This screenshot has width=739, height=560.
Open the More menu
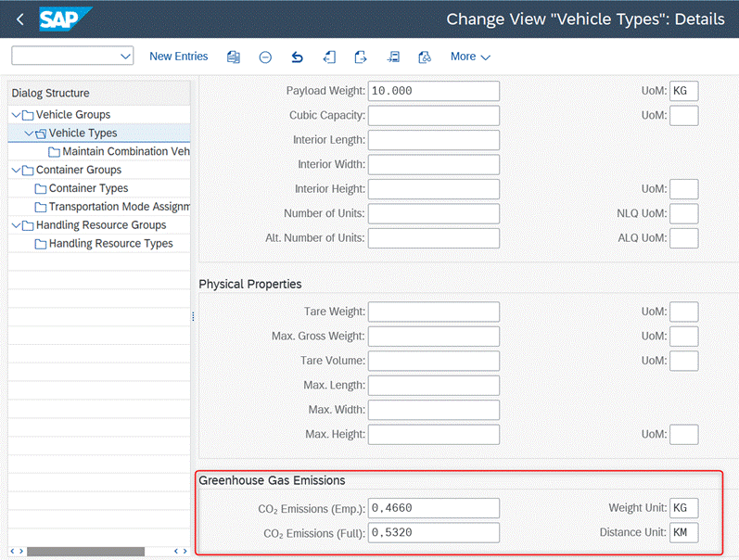coord(470,57)
